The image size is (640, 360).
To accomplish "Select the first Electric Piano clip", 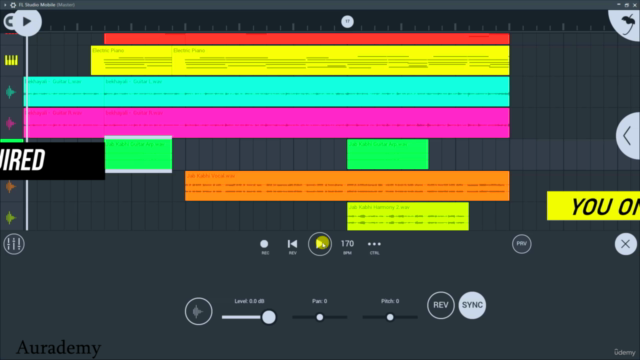I will (131, 60).
